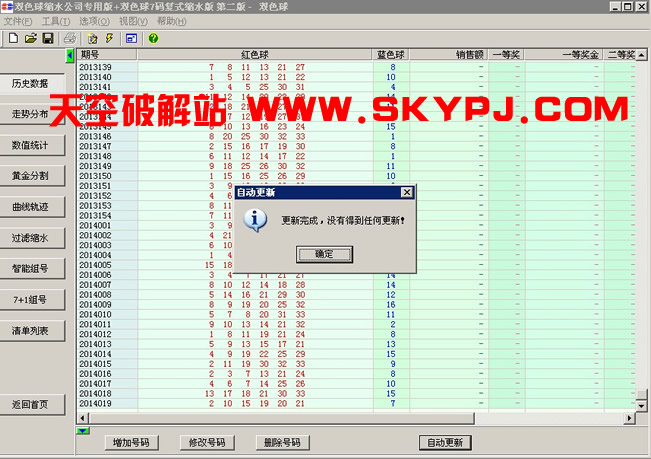The height and width of the screenshot is (459, 651).
Task: Open help via green question mark icon
Action: pyautogui.click(x=153, y=38)
